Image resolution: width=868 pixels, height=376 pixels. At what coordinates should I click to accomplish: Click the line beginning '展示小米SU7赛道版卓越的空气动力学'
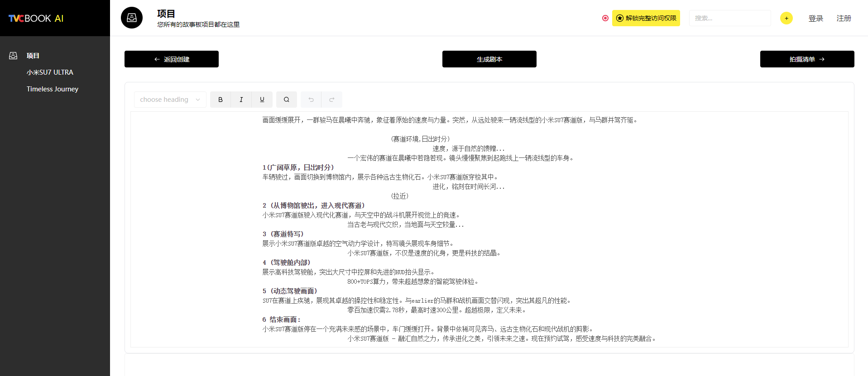pyautogui.click(x=358, y=243)
